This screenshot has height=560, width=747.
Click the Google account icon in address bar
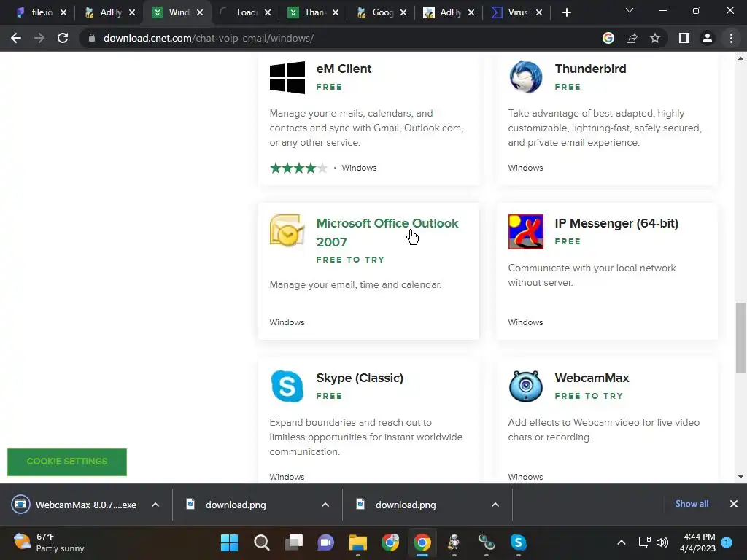608,38
